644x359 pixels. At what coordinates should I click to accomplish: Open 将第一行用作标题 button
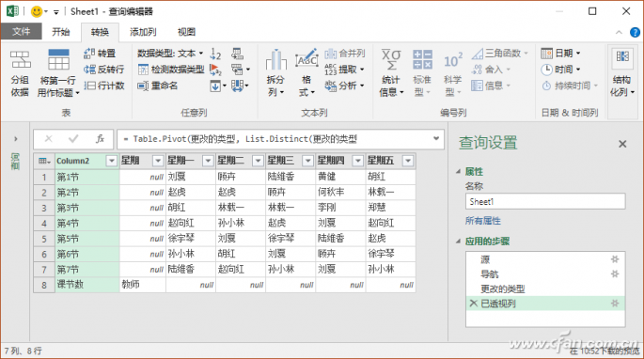pos(58,73)
